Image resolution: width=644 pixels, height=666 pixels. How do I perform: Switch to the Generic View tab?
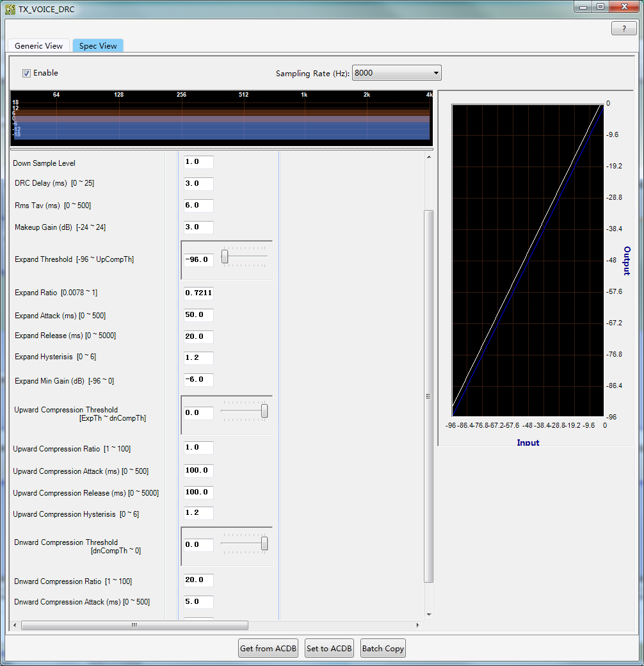(38, 46)
